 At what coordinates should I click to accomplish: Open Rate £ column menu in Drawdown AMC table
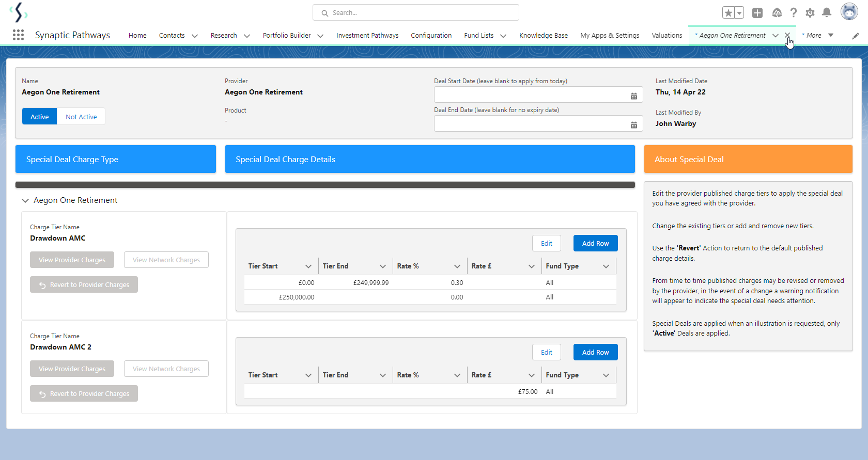(532, 266)
